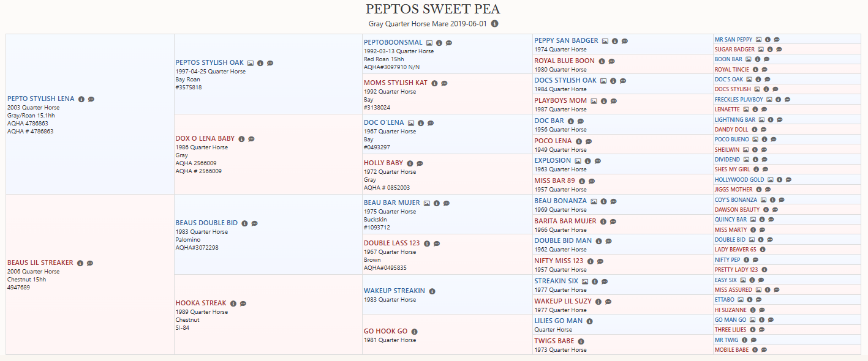Click comment icon beside HOOKA STREAK
Image resolution: width=868 pixels, height=361 pixels.
[243, 303]
